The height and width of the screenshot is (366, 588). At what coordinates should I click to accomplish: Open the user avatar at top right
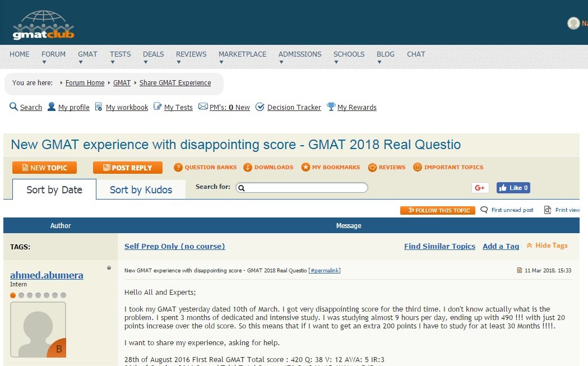573,23
